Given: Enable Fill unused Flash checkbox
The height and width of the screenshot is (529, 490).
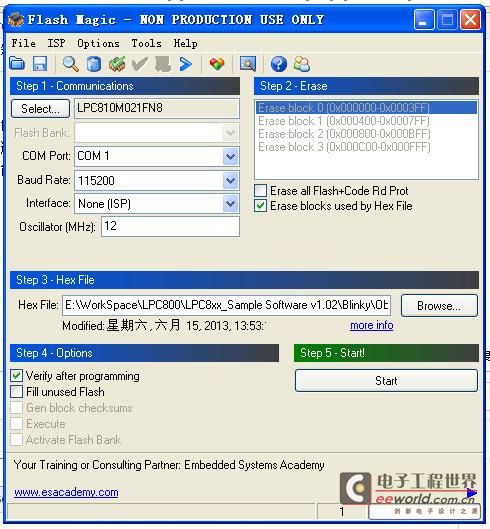Looking at the screenshot, I should [17, 392].
